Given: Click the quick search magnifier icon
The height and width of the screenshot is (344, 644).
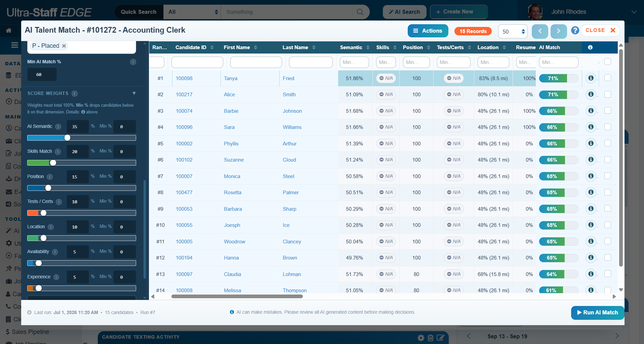Looking at the screenshot, I should pos(360,12).
